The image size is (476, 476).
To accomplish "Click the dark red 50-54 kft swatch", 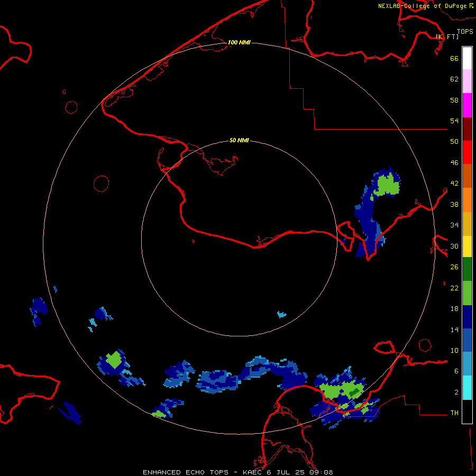I will tap(467, 129).
